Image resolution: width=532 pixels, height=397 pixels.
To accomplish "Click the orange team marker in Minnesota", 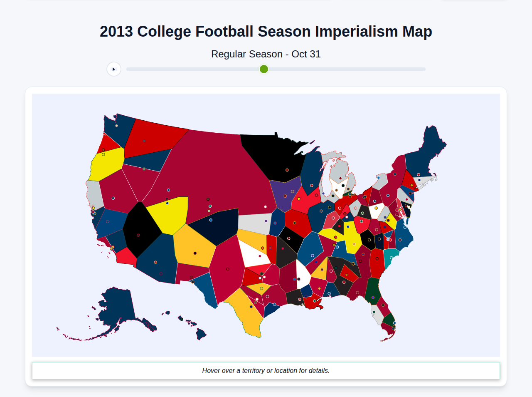I will pos(287,170).
